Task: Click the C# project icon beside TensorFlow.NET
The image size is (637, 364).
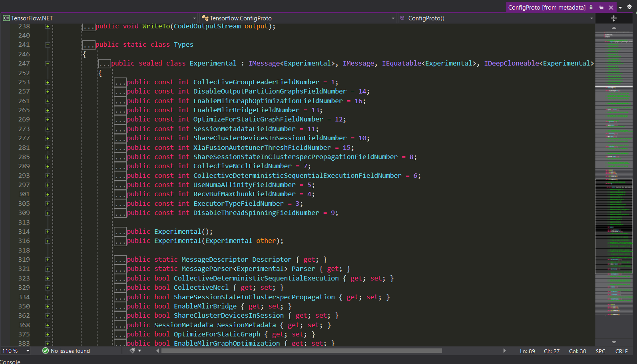Action: [x=6, y=18]
